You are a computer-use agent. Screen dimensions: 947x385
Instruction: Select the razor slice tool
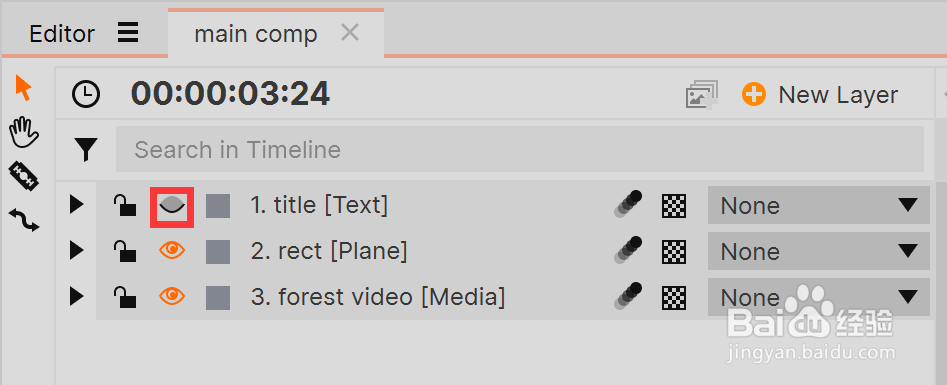point(24,176)
